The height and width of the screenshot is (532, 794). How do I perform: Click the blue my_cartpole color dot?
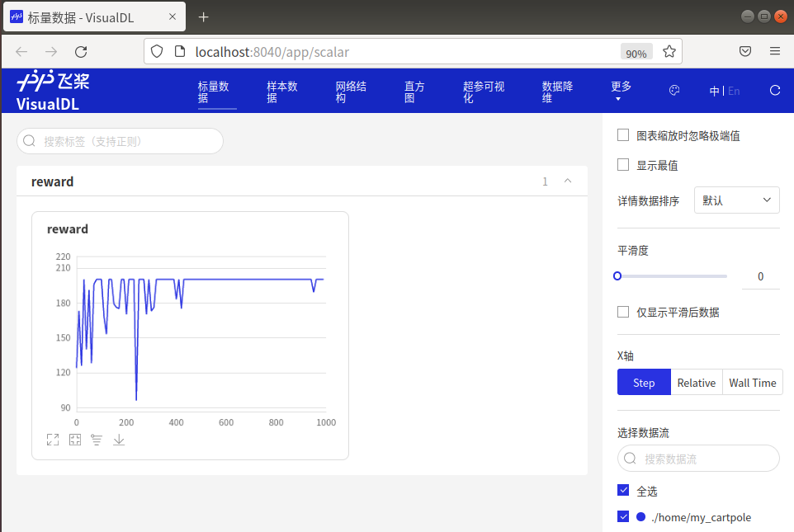(x=640, y=517)
